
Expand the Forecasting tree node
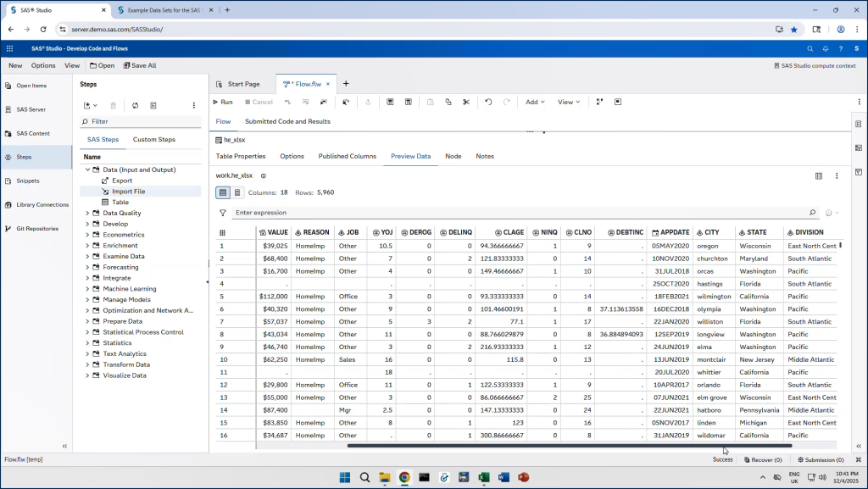click(87, 267)
